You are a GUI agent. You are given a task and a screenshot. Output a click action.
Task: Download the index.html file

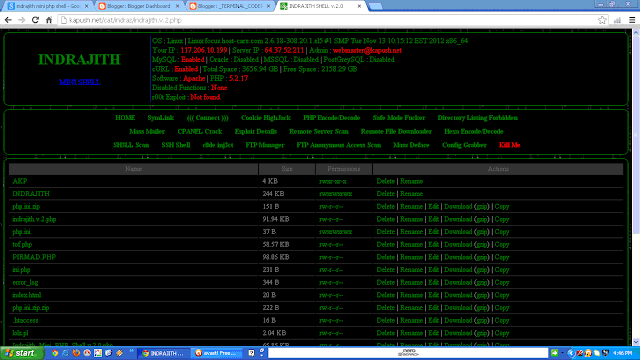458,295
